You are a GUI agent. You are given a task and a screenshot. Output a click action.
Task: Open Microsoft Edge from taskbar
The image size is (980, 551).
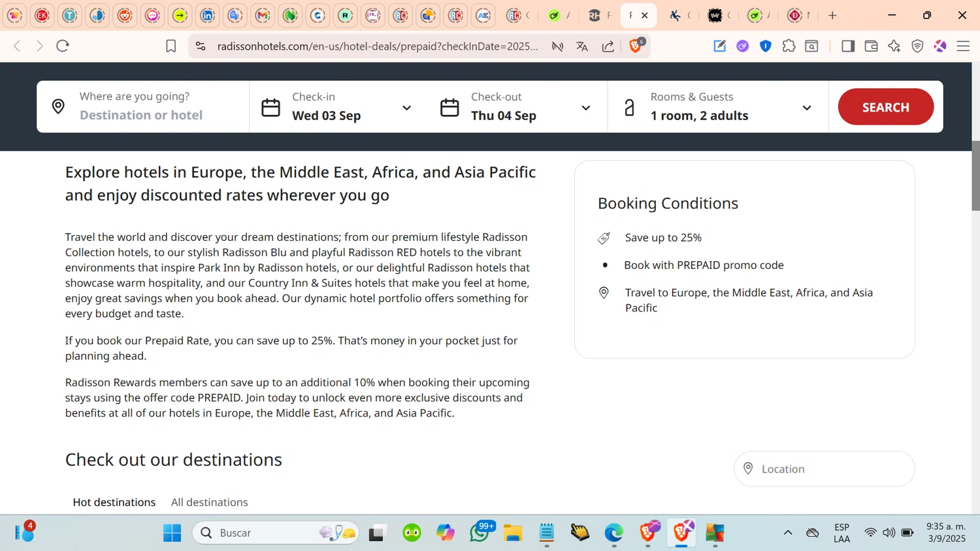click(x=614, y=533)
